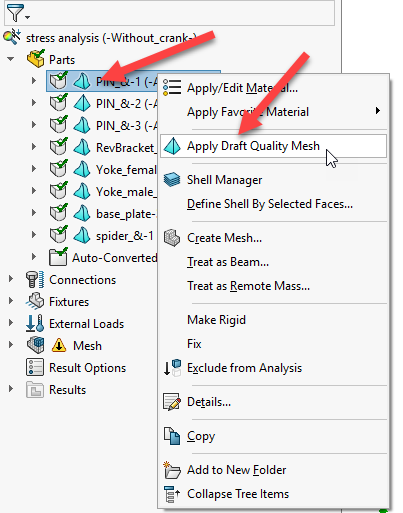Select the stress analysis study name
The width and height of the screenshot is (403, 513).
110,38
